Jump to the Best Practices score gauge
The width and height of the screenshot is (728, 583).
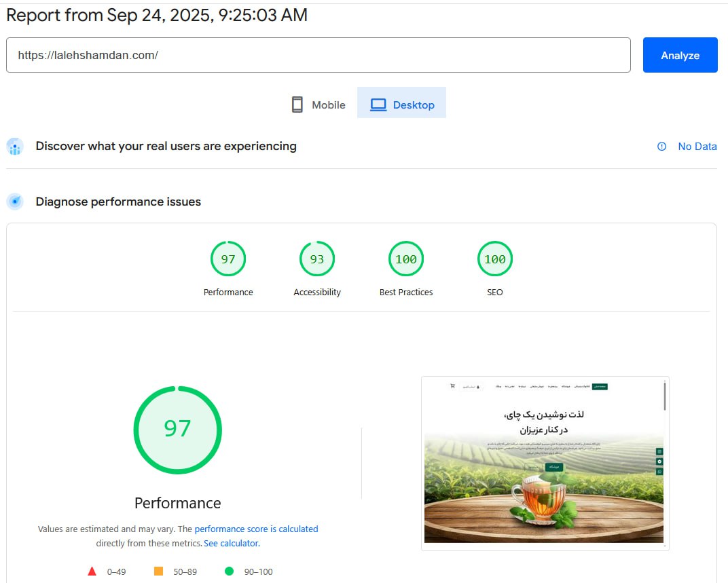pyautogui.click(x=406, y=259)
